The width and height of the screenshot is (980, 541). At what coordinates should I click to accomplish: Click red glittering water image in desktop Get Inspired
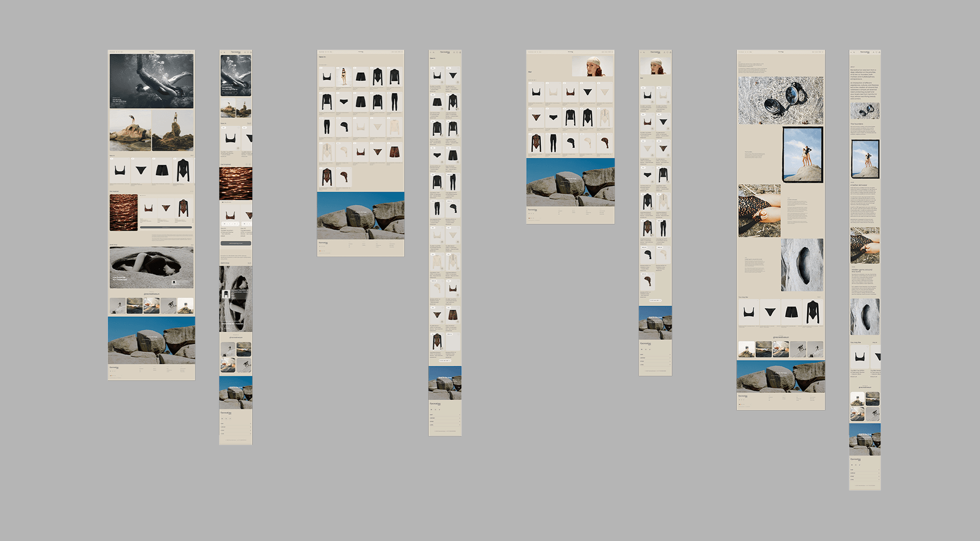coord(123,212)
